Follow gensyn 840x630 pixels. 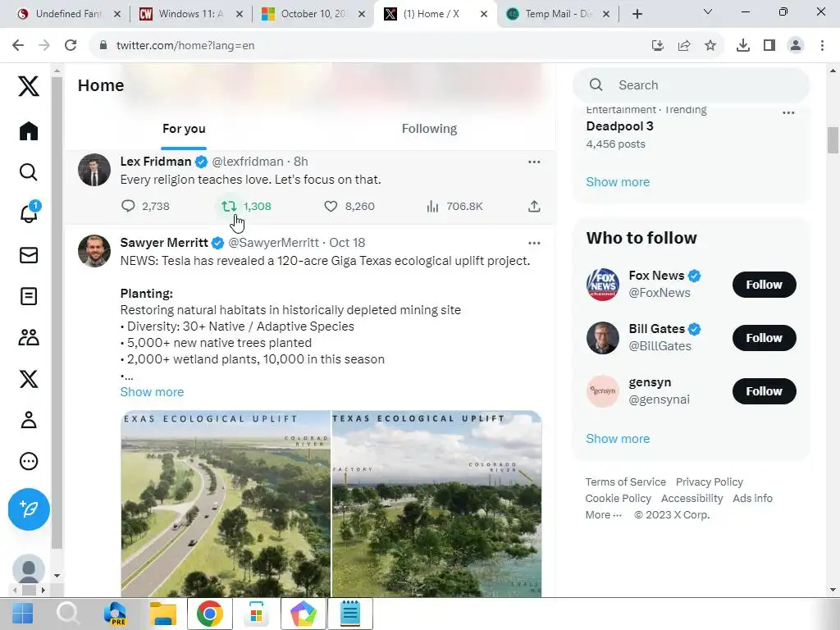(764, 391)
